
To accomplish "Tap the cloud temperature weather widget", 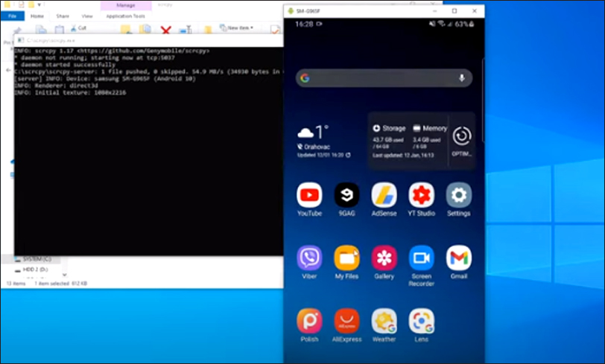I will (313, 132).
